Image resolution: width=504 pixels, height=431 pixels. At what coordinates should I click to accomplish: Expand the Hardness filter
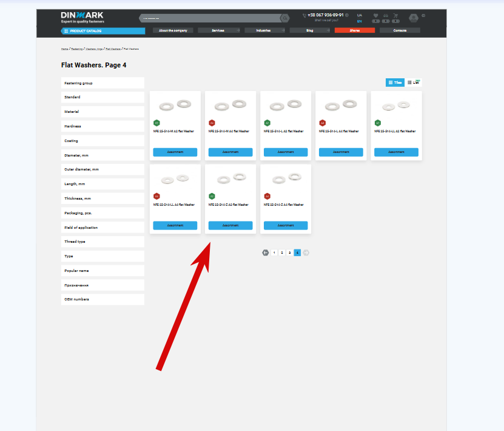102,126
